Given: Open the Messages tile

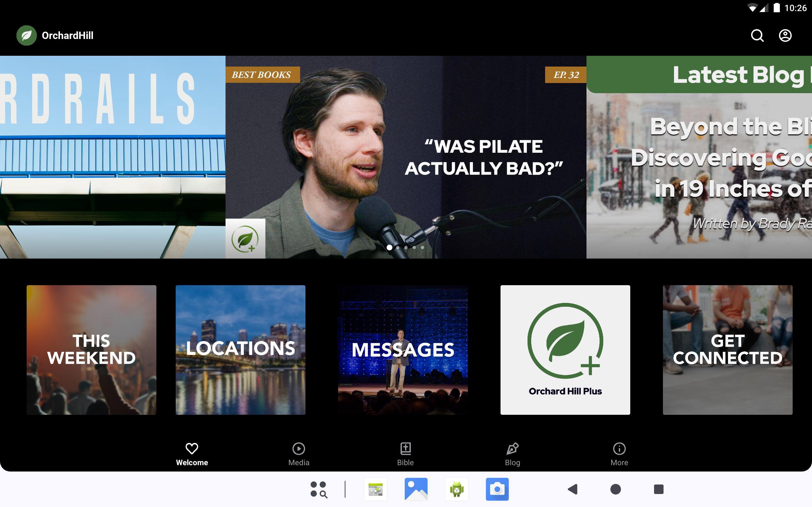Looking at the screenshot, I should (403, 350).
